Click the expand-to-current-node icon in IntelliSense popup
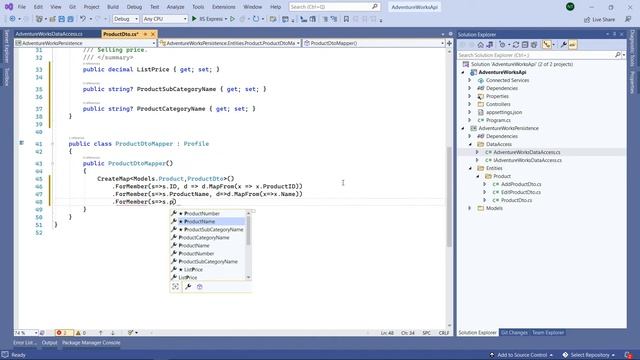 (x=175, y=287)
